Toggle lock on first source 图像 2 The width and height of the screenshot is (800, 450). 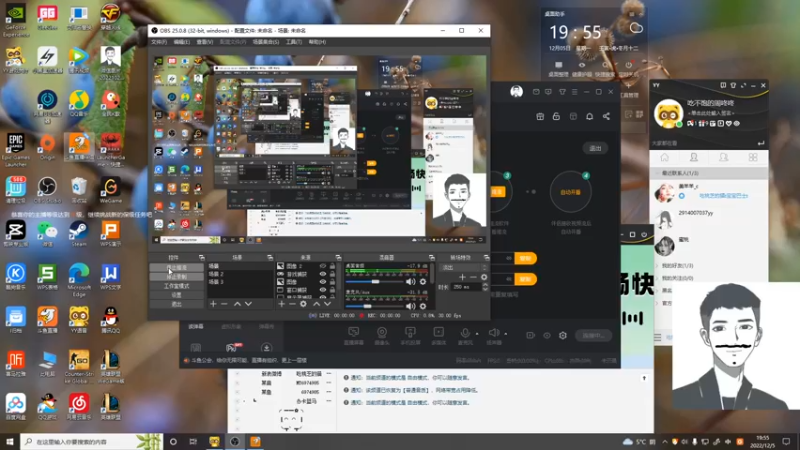pyautogui.click(x=332, y=266)
